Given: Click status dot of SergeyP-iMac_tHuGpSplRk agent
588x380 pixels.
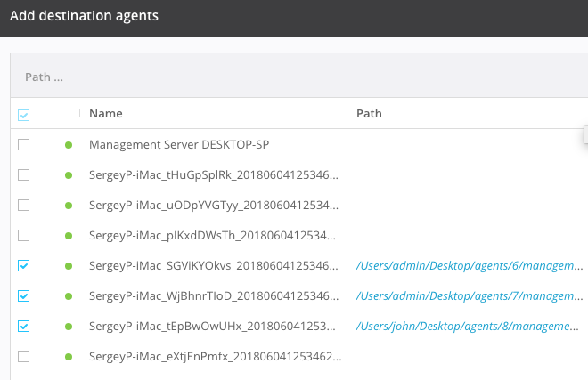Looking at the screenshot, I should click(69, 174).
